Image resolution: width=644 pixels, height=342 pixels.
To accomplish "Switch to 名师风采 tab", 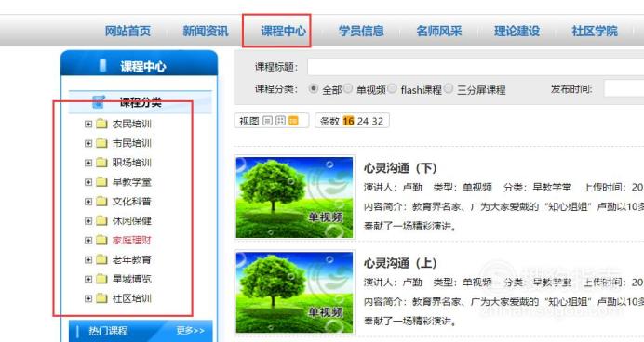I will tap(438, 32).
